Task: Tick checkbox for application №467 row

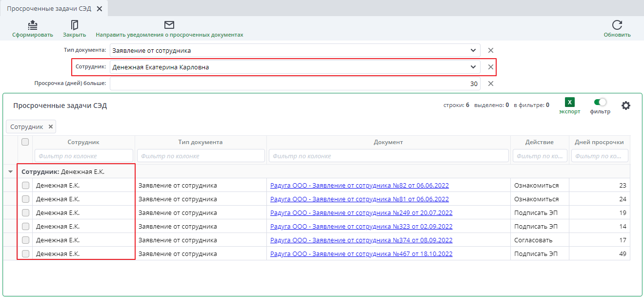Action: click(x=25, y=254)
